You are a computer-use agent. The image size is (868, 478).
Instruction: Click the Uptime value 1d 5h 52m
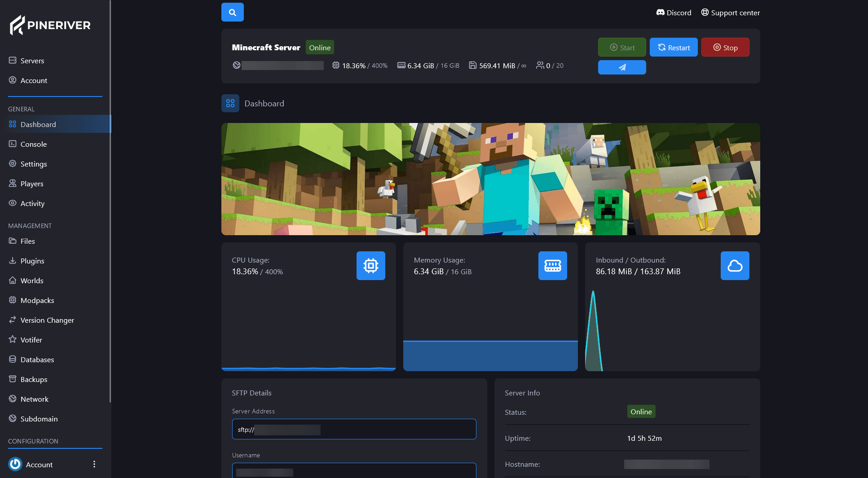point(644,438)
